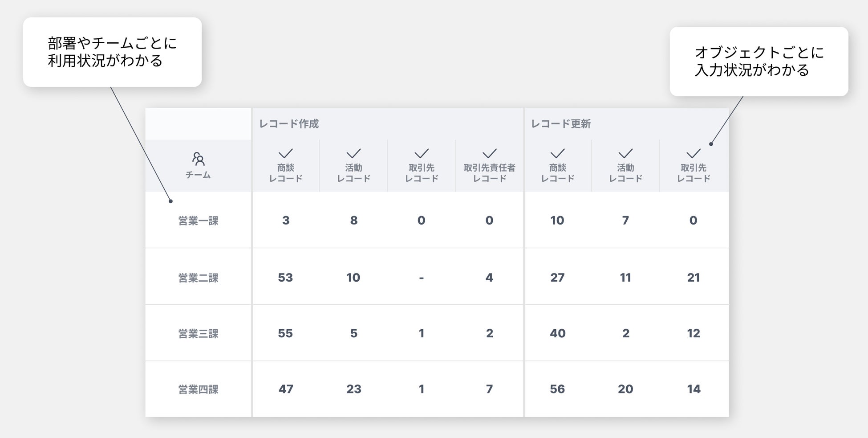
Task: Open the 営業三課 team row
Action: [198, 334]
